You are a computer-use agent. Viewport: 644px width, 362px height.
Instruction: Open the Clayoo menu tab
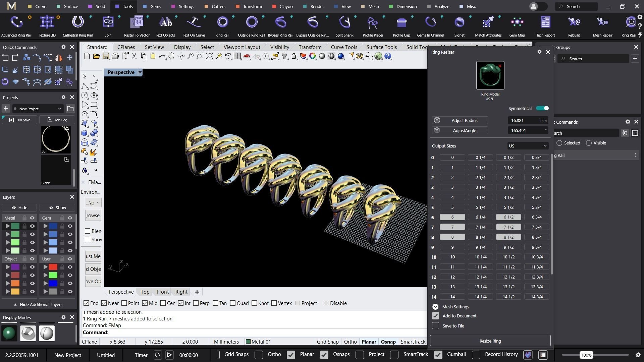coord(282,6)
